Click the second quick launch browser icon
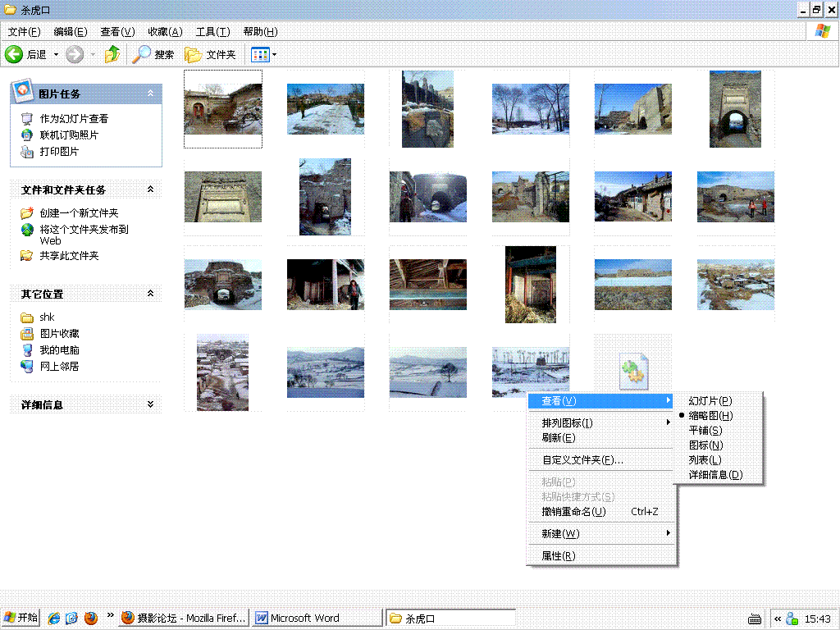The width and height of the screenshot is (840, 630). tap(72, 619)
